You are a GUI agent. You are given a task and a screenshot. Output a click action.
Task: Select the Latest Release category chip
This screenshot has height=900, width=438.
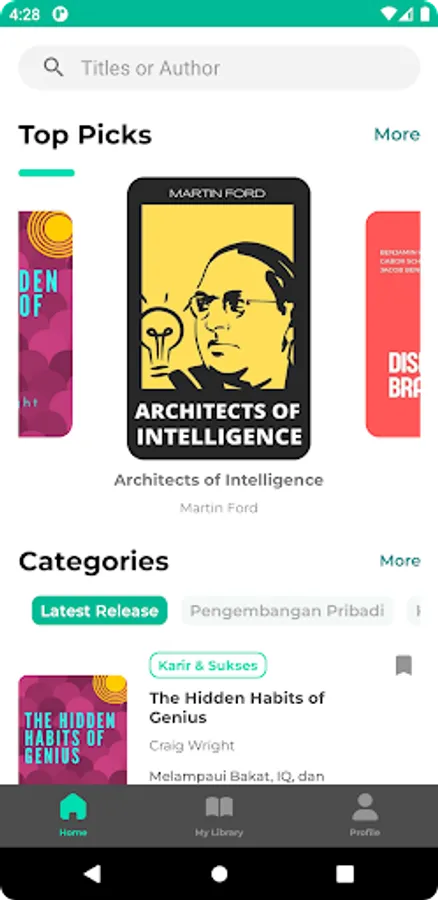coord(99,611)
